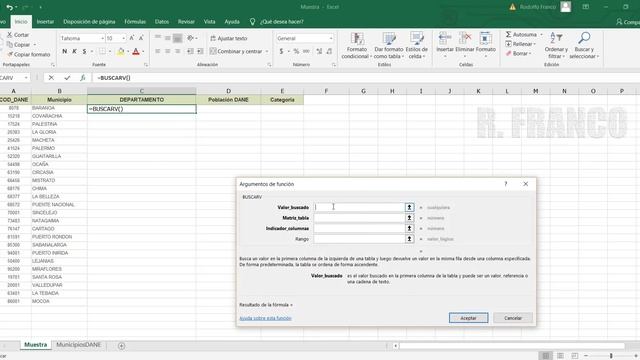The image size is (640, 360).
Task: Toggle bold (N) formatting
Action: 64,51
